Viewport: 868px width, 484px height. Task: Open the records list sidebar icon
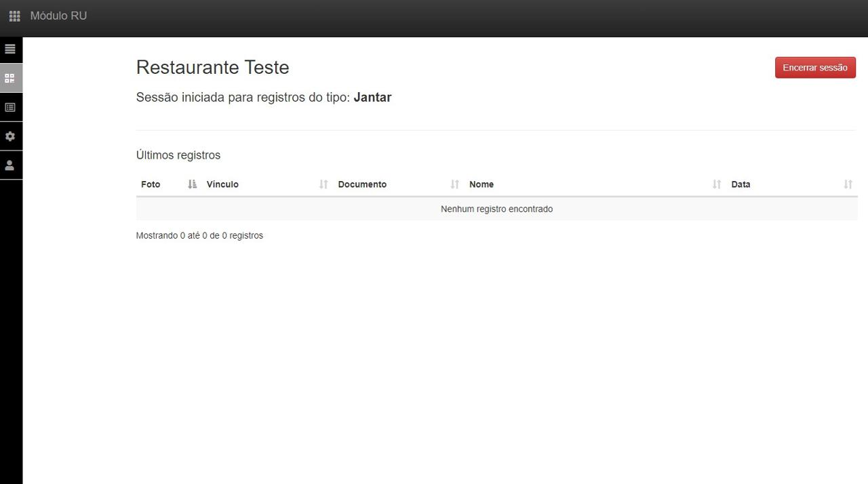(x=10, y=107)
